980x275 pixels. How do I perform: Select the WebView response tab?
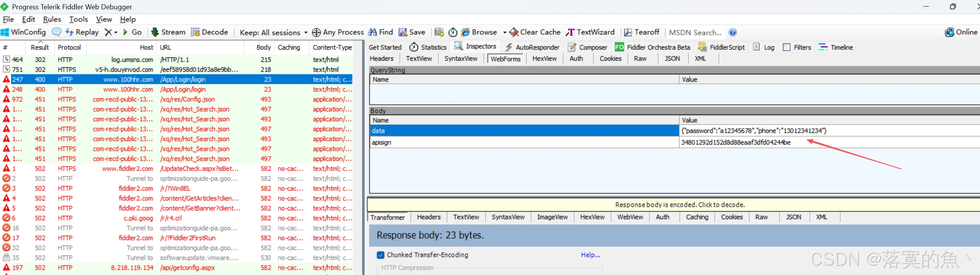630,217
